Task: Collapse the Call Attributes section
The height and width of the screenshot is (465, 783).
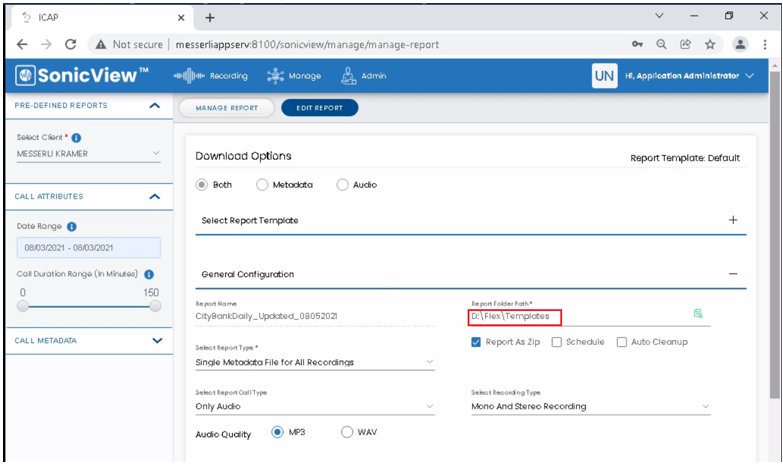Action: coord(155,196)
